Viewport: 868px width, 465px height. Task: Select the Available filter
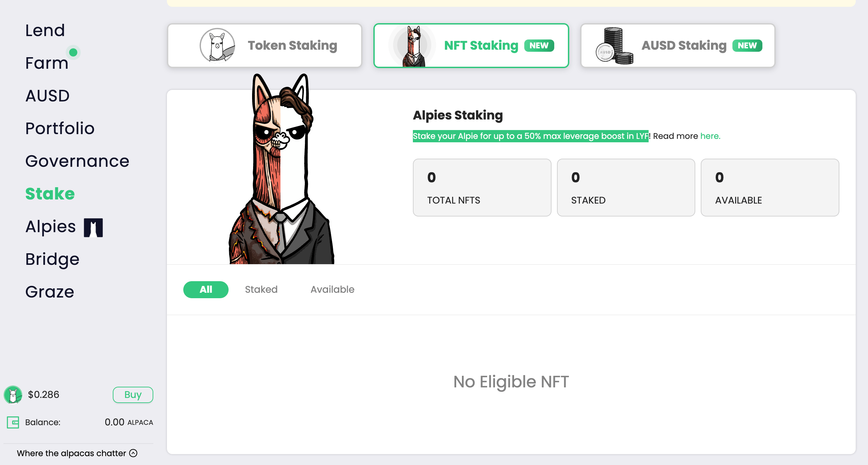332,289
